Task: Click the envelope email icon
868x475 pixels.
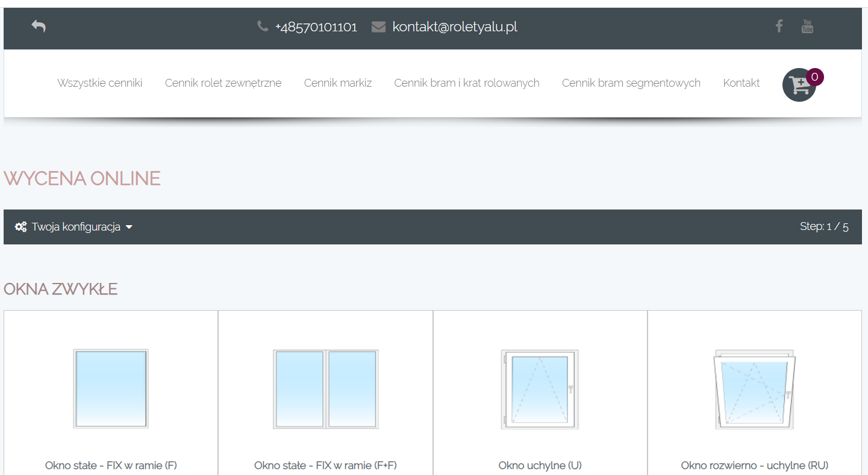Action: (378, 27)
